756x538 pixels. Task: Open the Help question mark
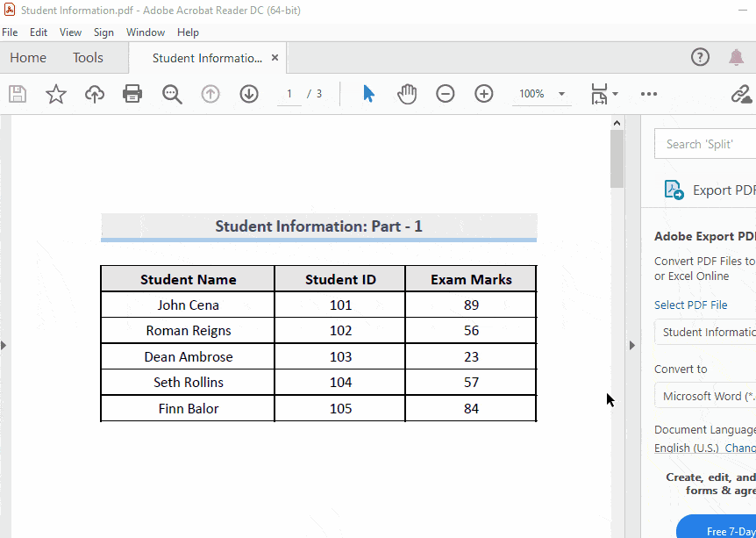pos(700,57)
